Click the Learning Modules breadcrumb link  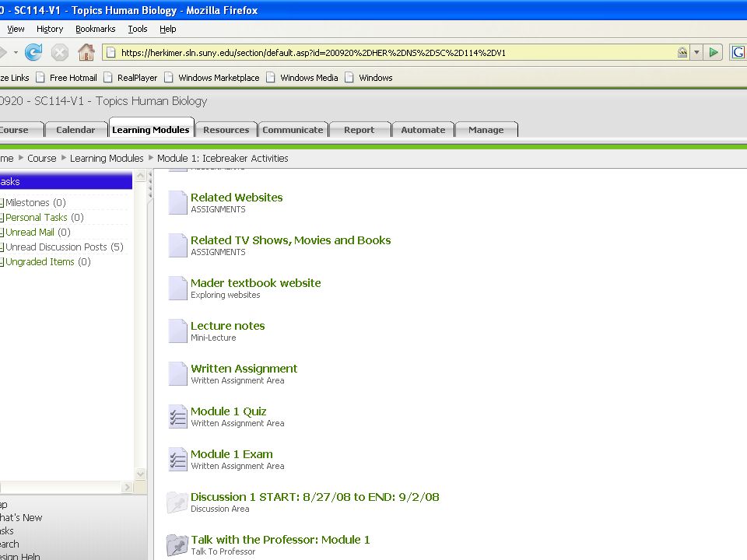click(x=107, y=158)
